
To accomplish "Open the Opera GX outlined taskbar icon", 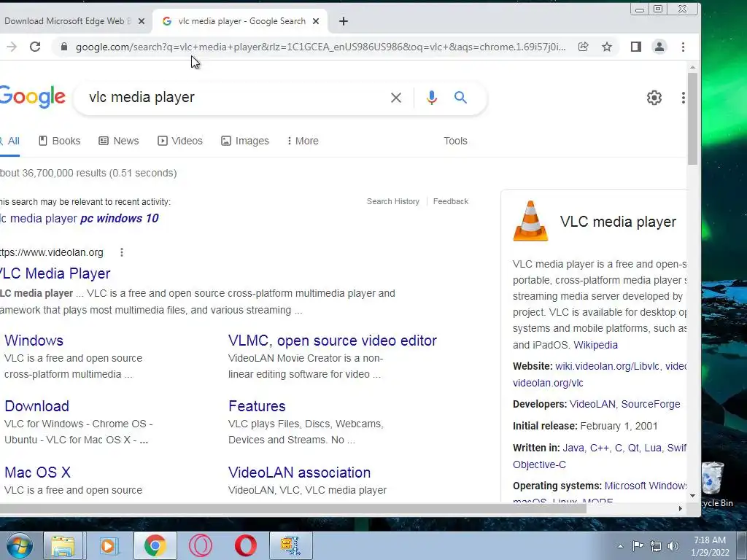I will (200, 545).
